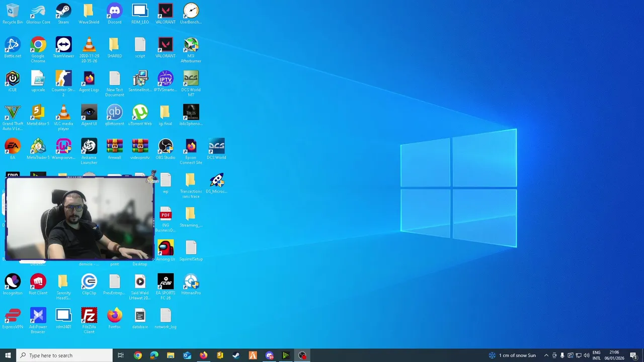Select the Google Chrome desktop shortcut
The width and height of the screenshot is (644, 362).
[38, 50]
